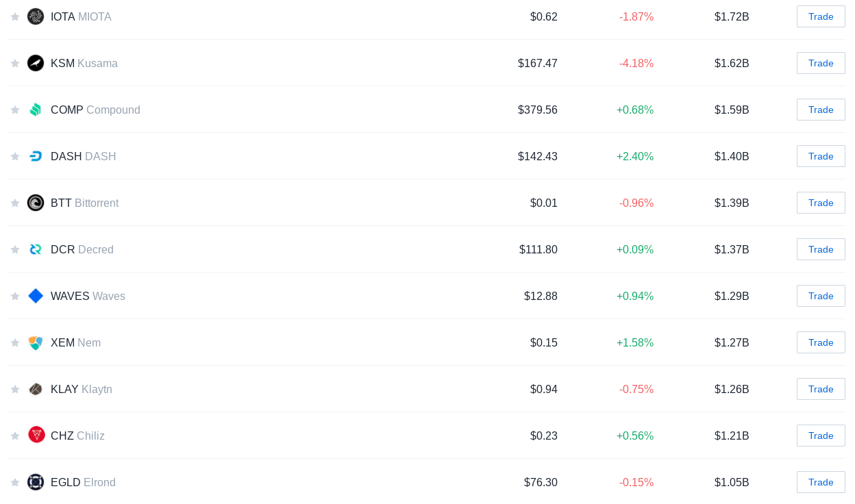Image resolution: width=855 pixels, height=504 pixels.
Task: Click the Trade button for COMP
Action: point(821,110)
